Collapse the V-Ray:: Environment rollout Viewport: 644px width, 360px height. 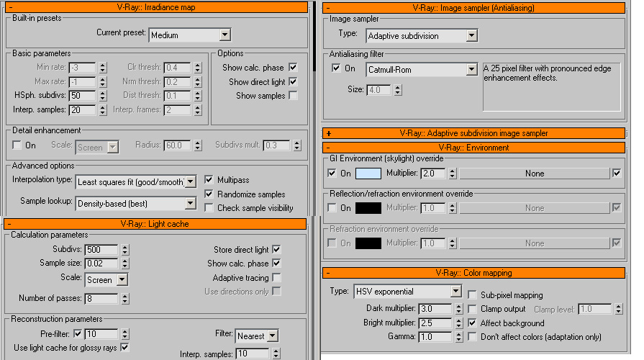point(473,148)
